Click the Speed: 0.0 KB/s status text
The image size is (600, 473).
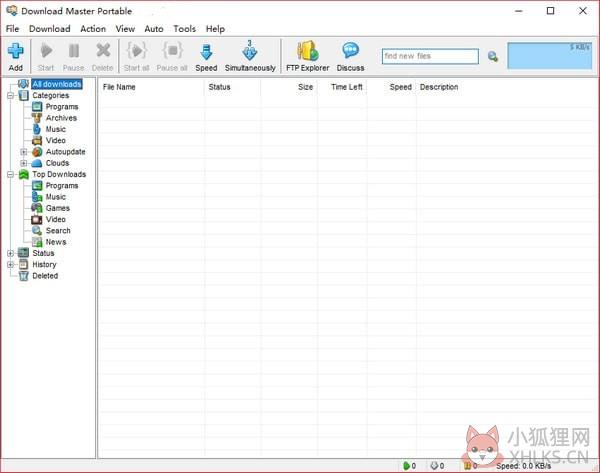tap(523, 466)
